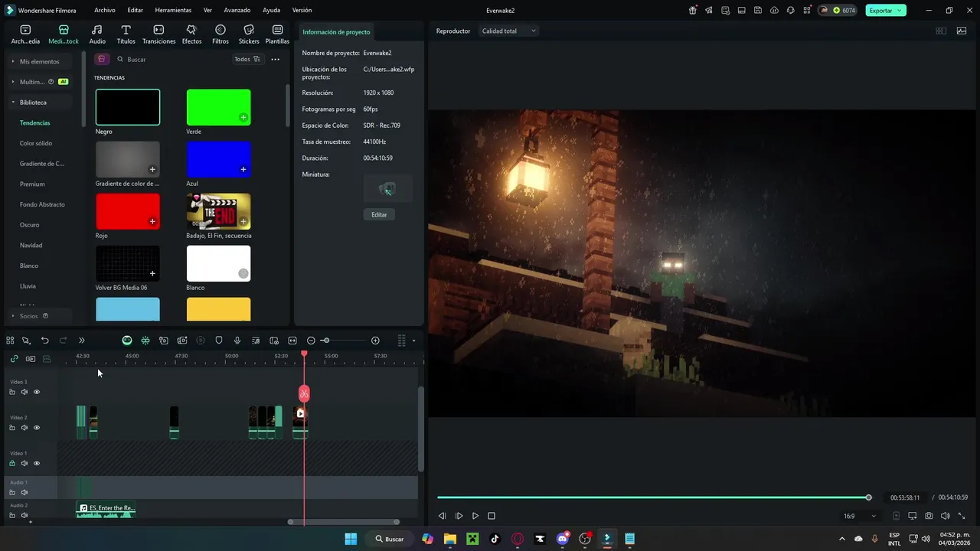Open the Filtros tab
The image size is (980, 551).
pyautogui.click(x=220, y=34)
